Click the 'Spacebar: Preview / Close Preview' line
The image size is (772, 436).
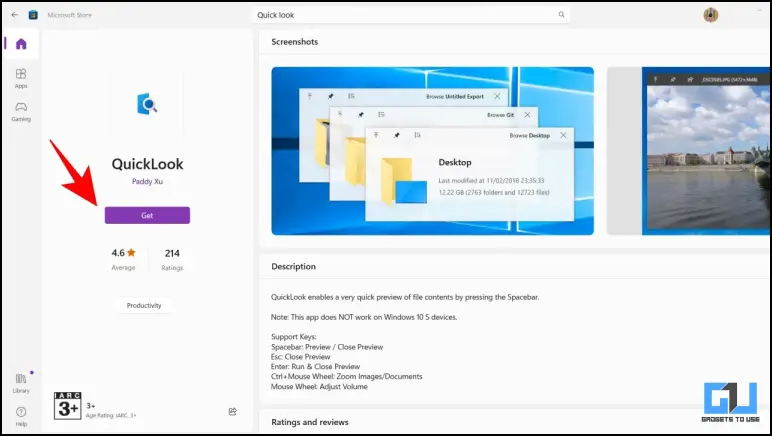327,347
